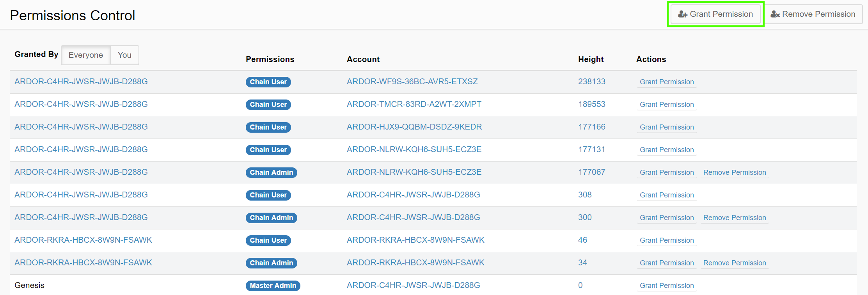Click block height 308

point(585,195)
